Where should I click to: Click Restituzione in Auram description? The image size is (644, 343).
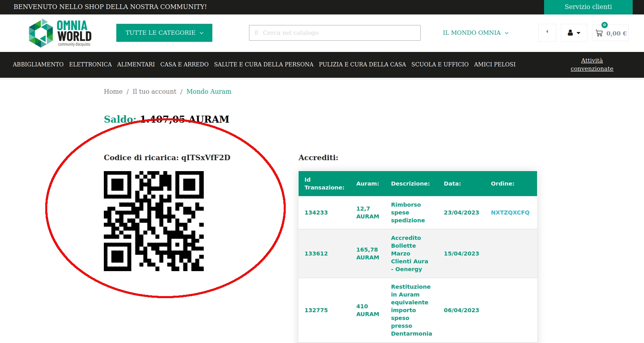411,310
